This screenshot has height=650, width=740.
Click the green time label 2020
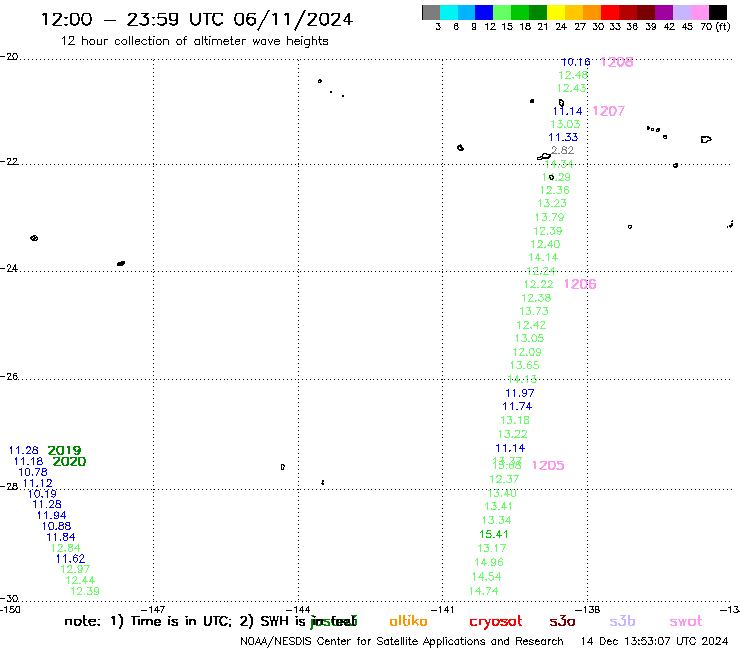(x=69, y=462)
